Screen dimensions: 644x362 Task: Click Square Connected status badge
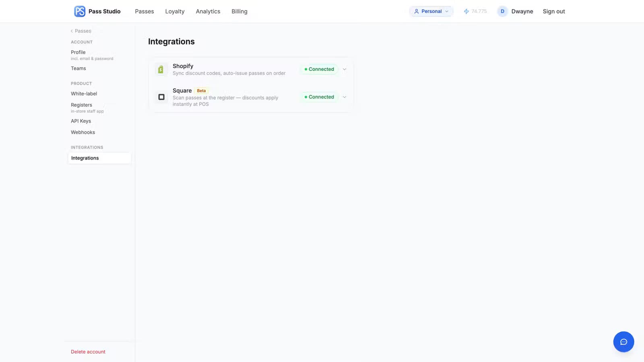click(x=319, y=97)
